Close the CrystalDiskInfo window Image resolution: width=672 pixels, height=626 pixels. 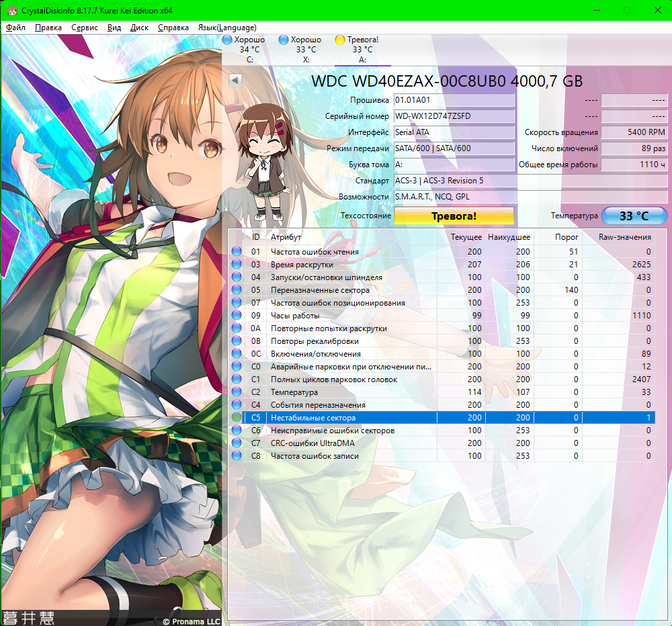coord(657,10)
